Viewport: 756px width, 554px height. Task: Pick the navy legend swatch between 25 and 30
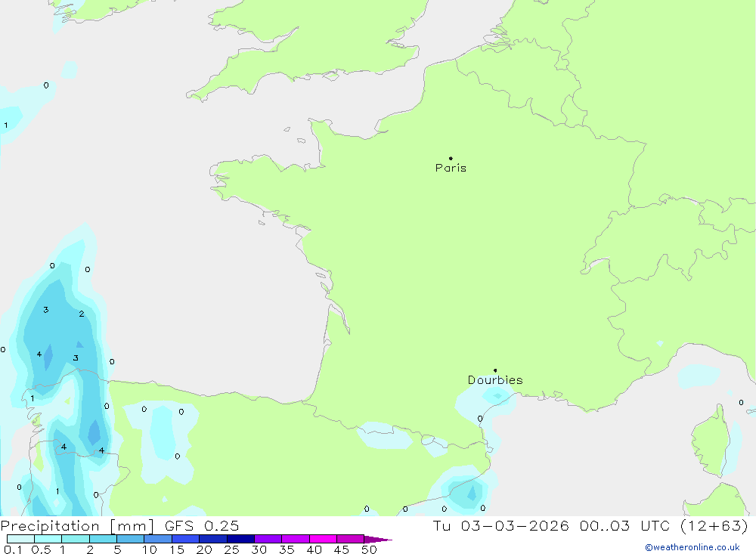coord(240,539)
